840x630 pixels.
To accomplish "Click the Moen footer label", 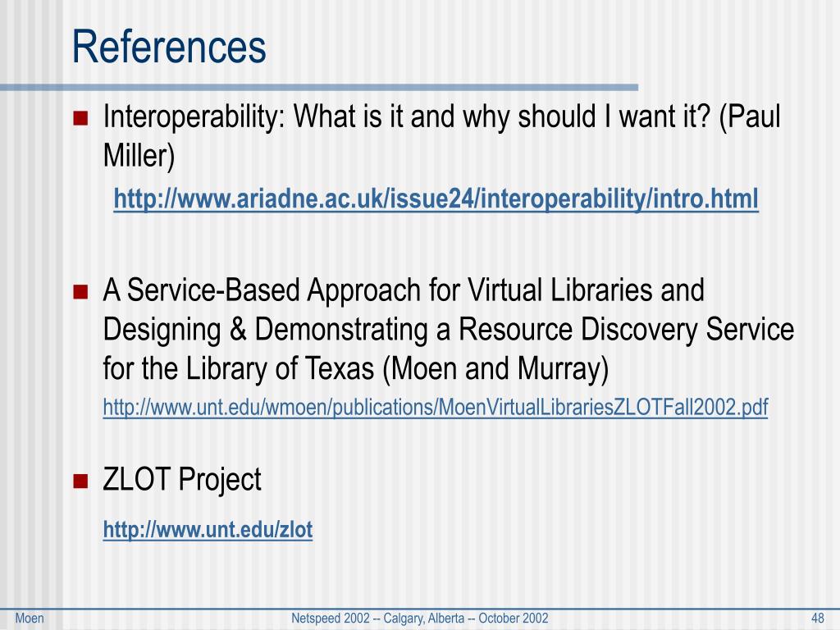I will coord(30,619).
